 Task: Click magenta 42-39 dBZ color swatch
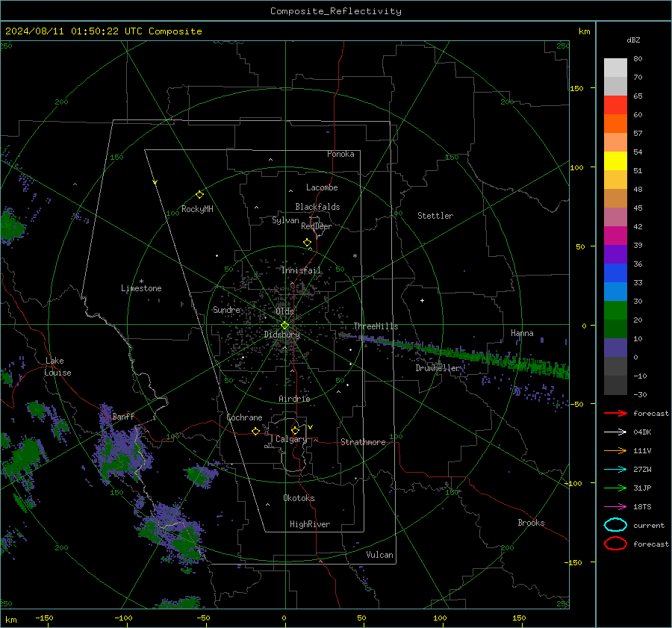point(615,235)
